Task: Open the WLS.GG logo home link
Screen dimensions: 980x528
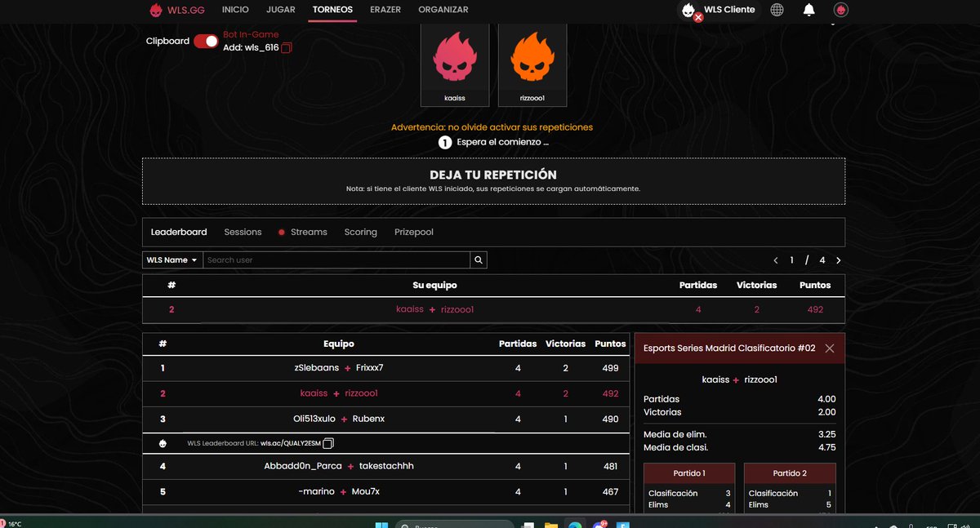Action: 178,10
